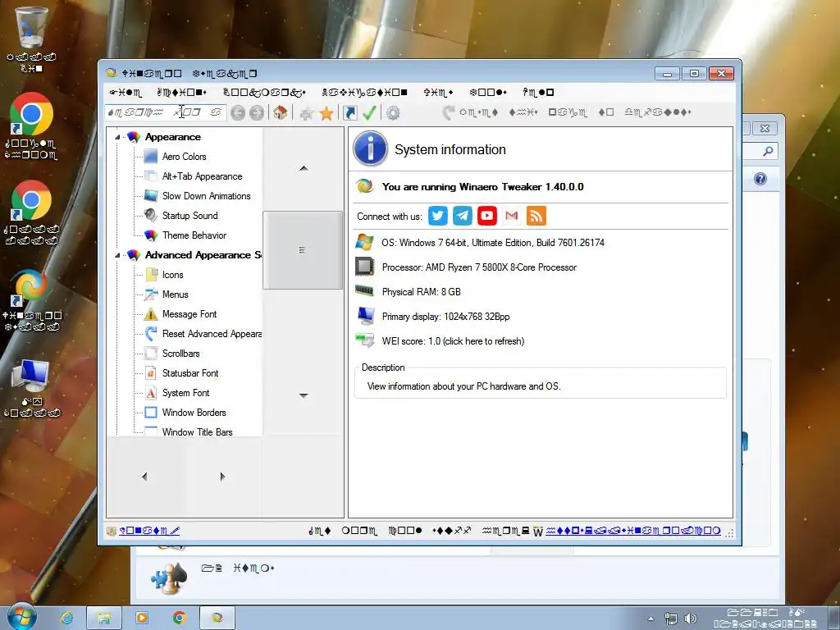Select Window Title Bars item
This screenshot has height=630, width=840.
(x=197, y=431)
